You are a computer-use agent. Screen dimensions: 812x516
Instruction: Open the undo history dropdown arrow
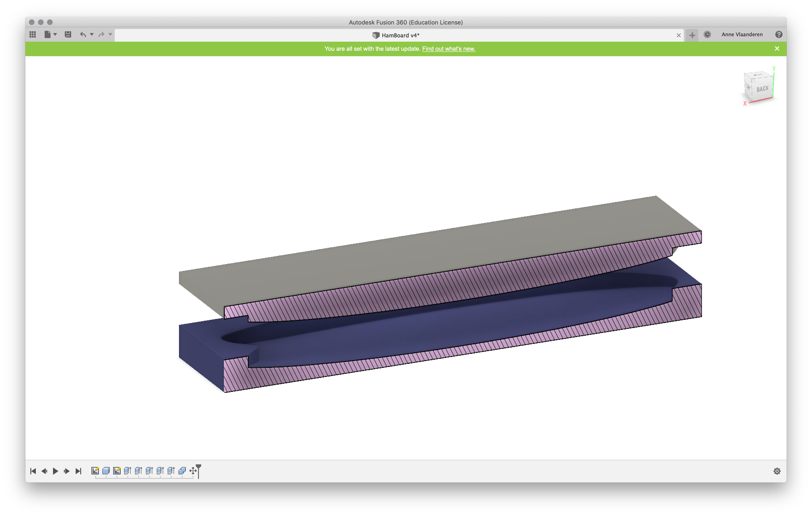[92, 34]
